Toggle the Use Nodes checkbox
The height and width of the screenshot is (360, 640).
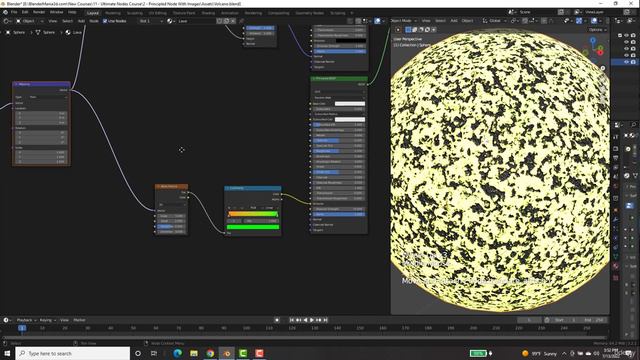pyautogui.click(x=105, y=21)
